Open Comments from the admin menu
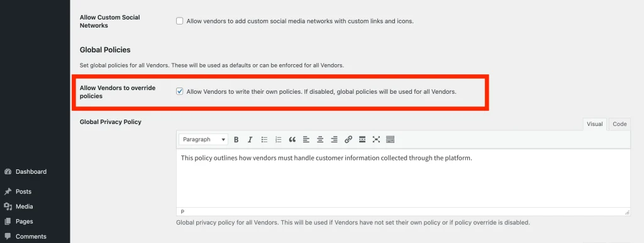The image size is (644, 243). tap(31, 237)
